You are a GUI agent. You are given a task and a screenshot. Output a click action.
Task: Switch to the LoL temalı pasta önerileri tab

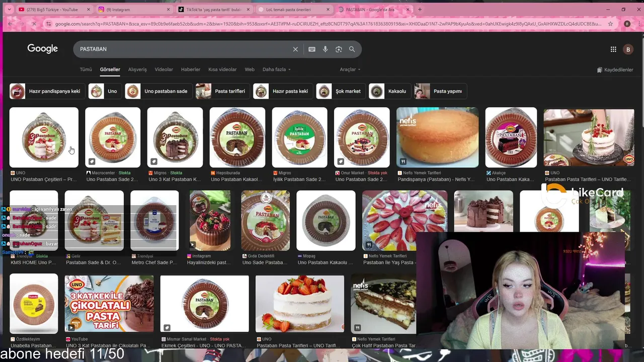click(294, 10)
